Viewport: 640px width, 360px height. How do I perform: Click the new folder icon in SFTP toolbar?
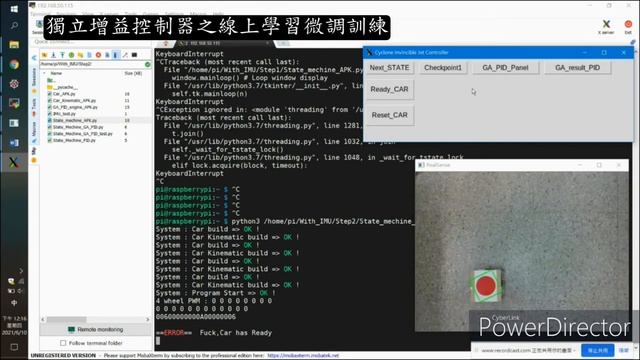point(80,55)
